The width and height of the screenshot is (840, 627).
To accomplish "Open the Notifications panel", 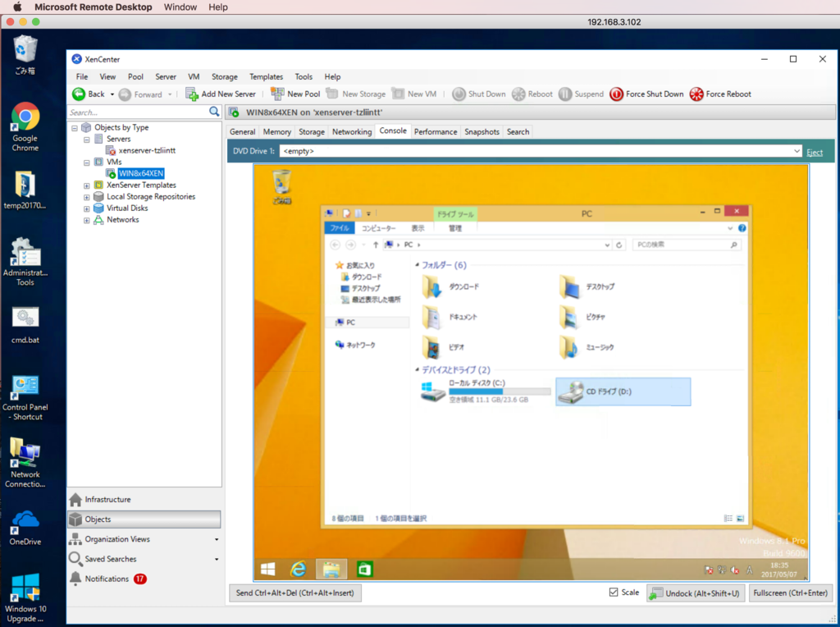I will tap(144, 579).
